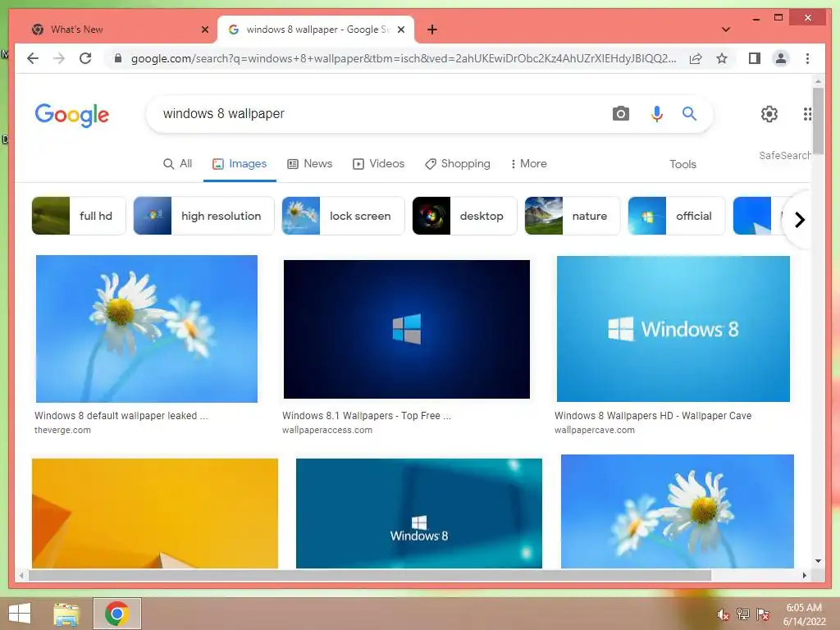Open a new tab with the plus button
This screenshot has height=630, width=840.
tap(432, 30)
